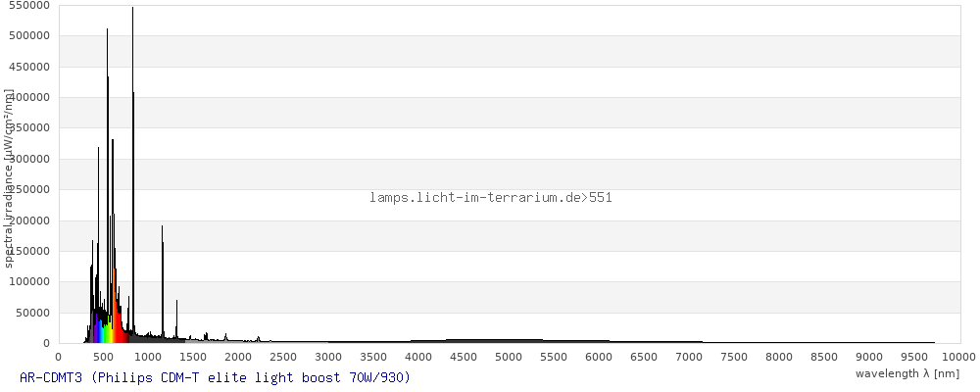The height and width of the screenshot is (392, 980).
Task: Click the 10000 tick on wavelength axis
Action: tap(958, 357)
